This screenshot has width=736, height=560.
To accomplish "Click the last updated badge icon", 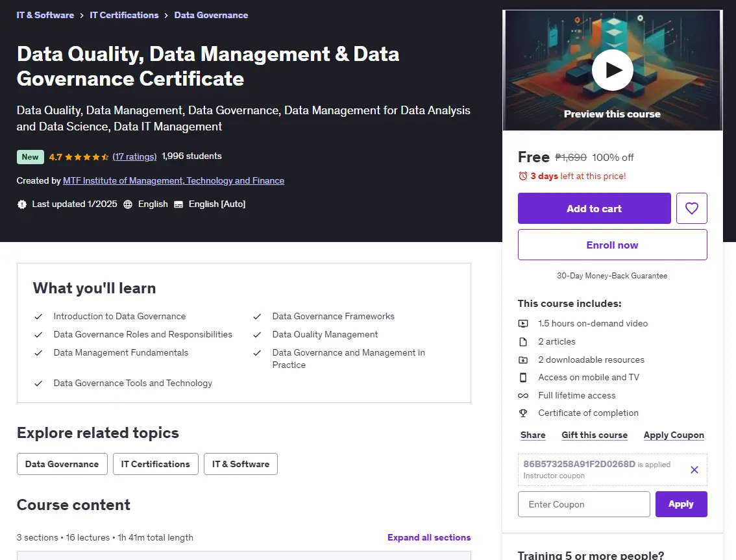I will click(x=21, y=204).
